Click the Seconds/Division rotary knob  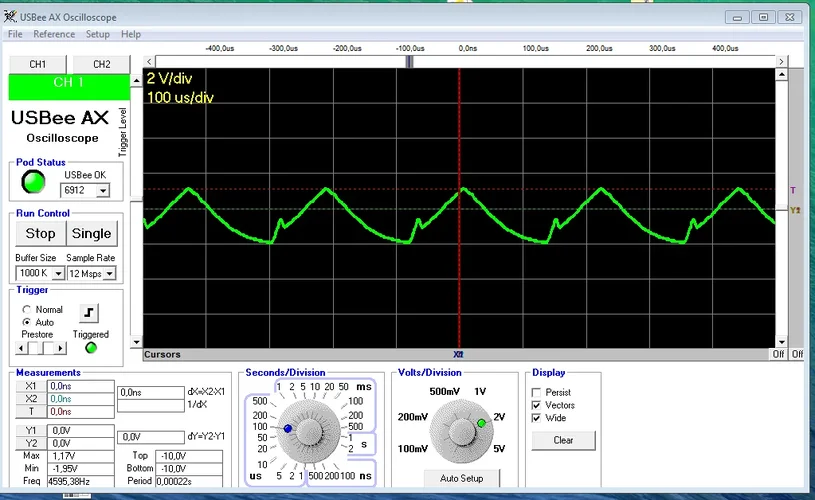[x=307, y=429]
